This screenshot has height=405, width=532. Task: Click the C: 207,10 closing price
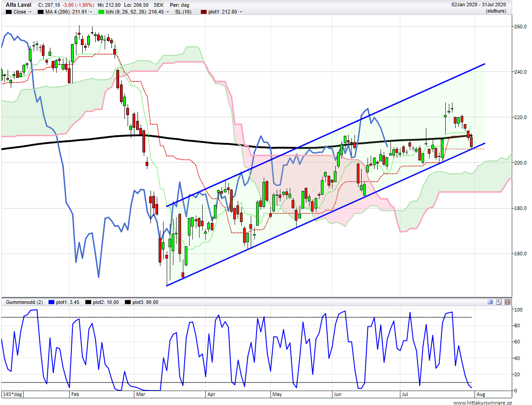click(x=49, y=5)
